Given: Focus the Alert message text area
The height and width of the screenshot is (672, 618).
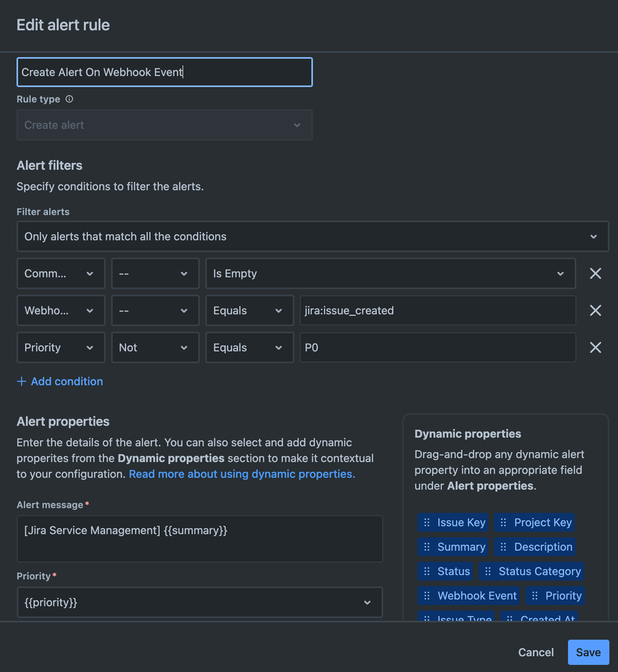Looking at the screenshot, I should click(x=199, y=539).
